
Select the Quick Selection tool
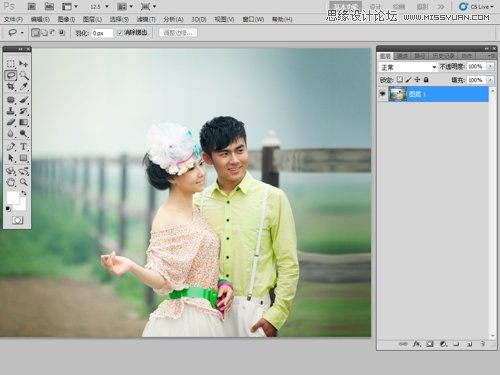coord(23,75)
